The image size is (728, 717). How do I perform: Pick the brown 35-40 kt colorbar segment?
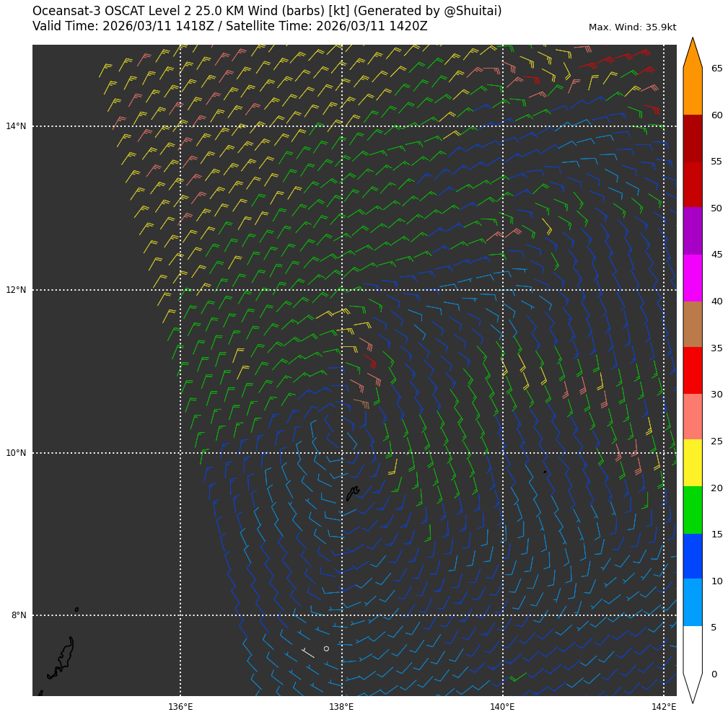tap(693, 324)
